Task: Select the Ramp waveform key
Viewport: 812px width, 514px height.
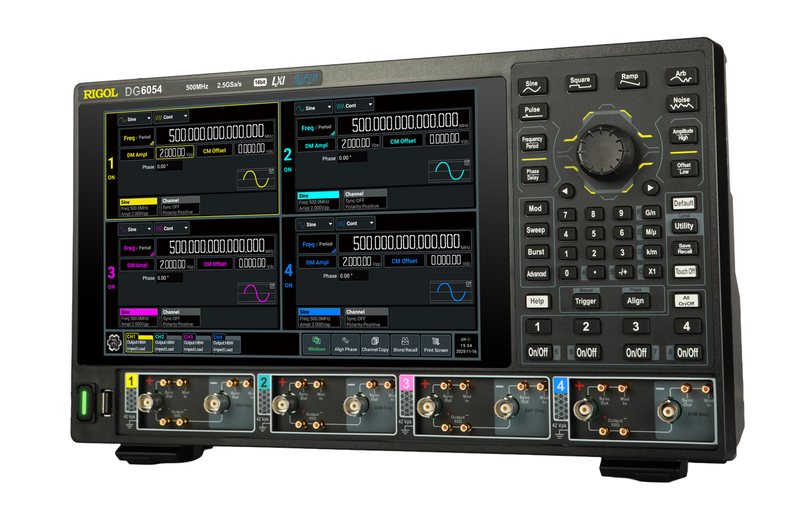Action: click(630, 79)
